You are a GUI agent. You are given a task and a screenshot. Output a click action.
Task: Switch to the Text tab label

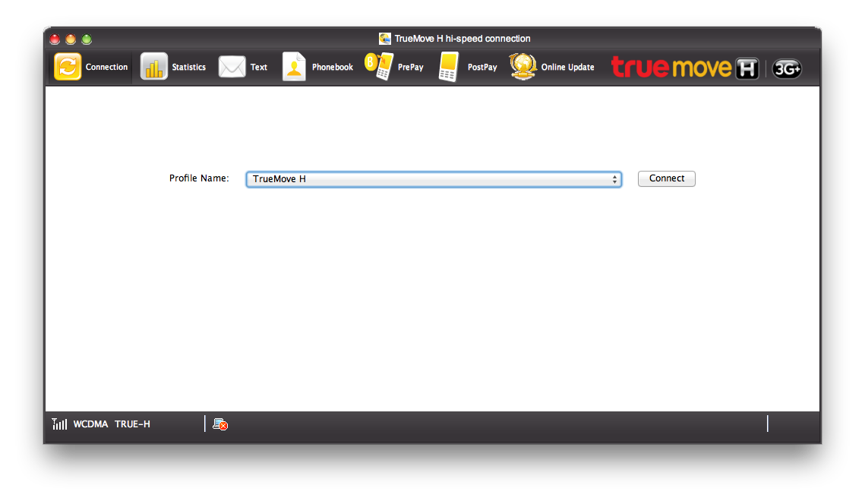pyautogui.click(x=259, y=68)
